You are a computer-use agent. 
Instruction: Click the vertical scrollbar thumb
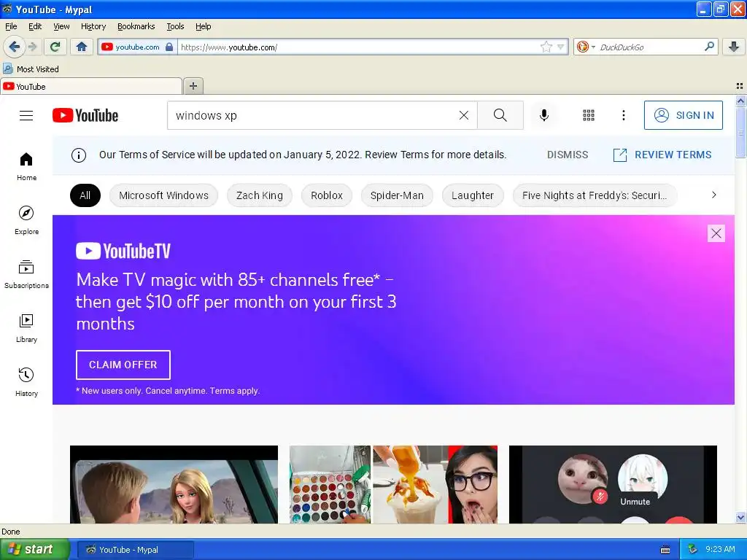point(740,131)
